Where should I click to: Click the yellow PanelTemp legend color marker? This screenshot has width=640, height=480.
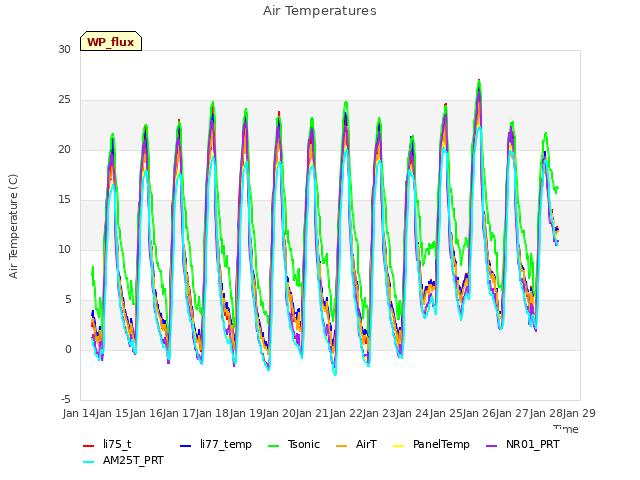398,446
